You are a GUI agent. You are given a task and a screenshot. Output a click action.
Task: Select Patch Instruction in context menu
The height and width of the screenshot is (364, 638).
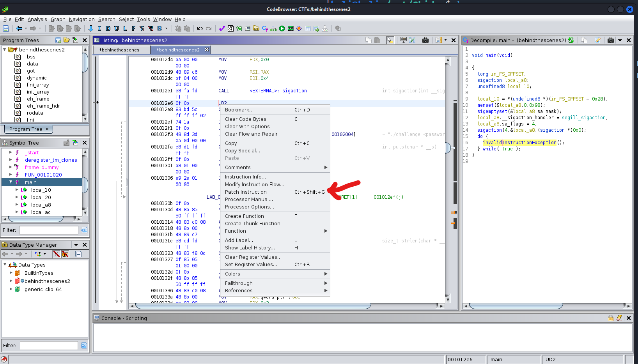[x=275, y=192]
